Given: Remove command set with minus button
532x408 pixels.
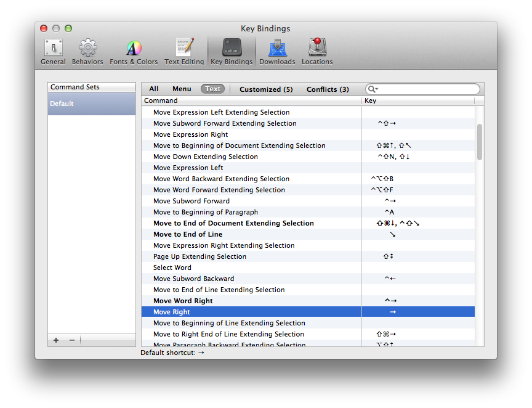Looking at the screenshot, I should click(72, 340).
